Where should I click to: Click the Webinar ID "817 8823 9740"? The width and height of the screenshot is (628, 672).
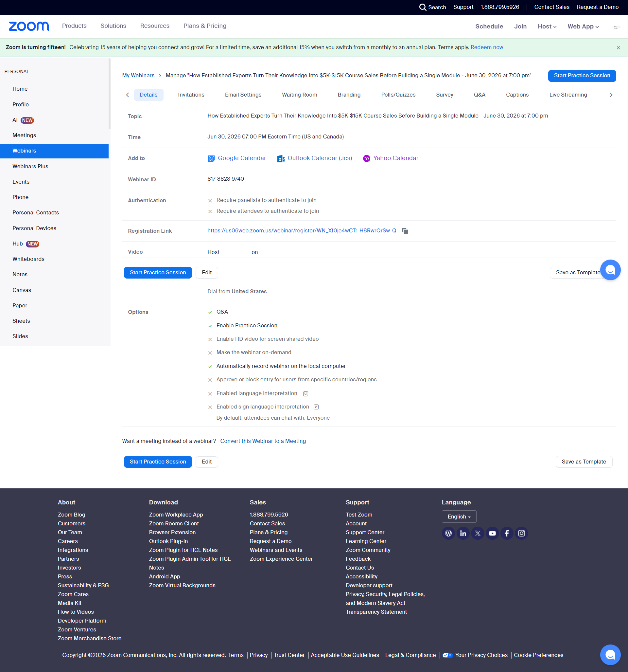[x=226, y=179]
